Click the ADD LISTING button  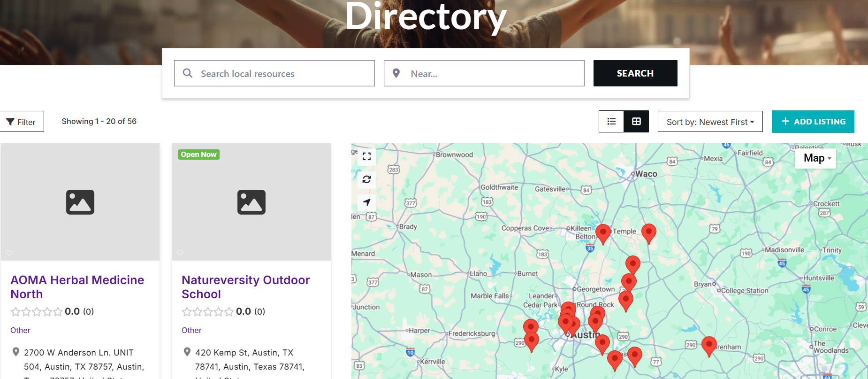click(x=813, y=122)
